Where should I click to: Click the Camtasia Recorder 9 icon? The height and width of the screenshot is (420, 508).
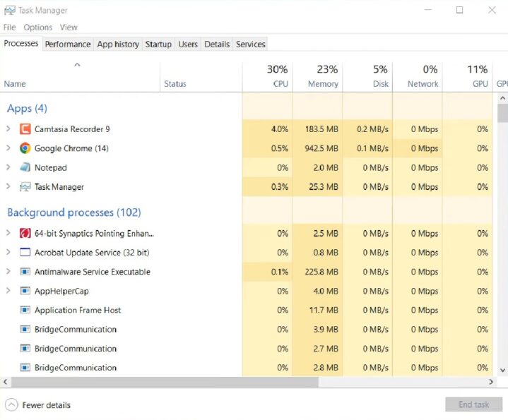[25, 129]
